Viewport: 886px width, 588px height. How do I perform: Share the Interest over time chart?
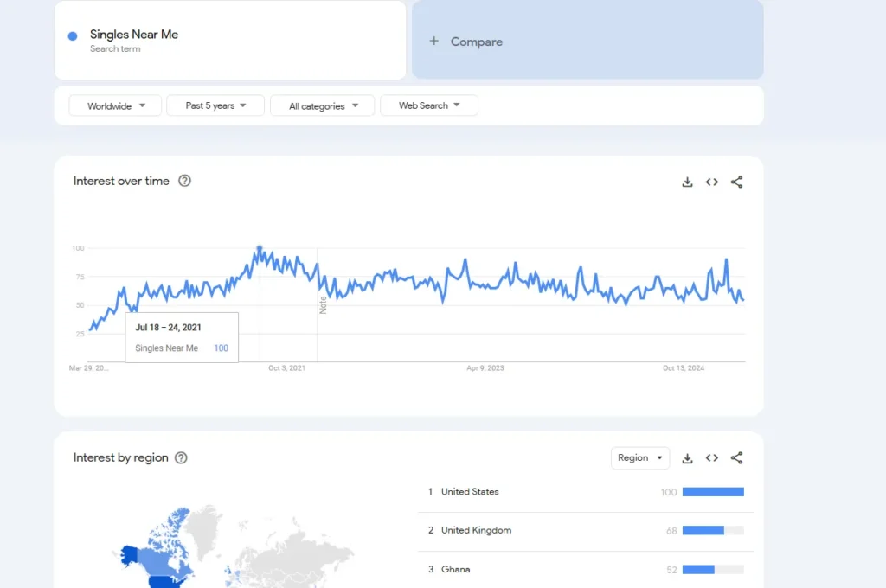click(x=736, y=182)
